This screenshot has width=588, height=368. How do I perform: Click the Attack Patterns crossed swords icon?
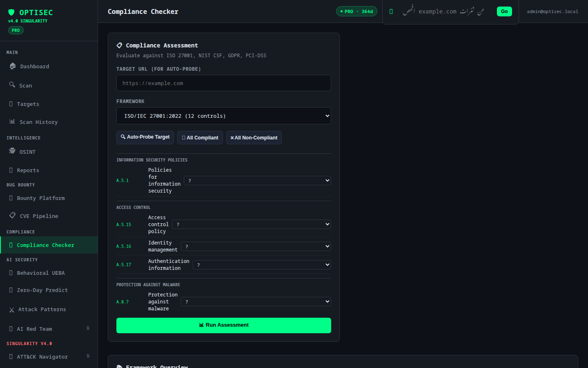pos(11,310)
